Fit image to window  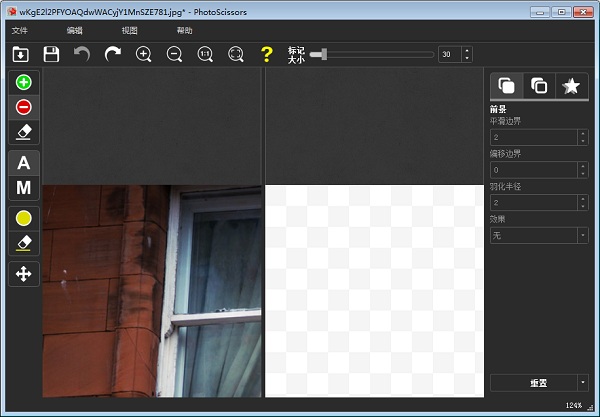(236, 54)
